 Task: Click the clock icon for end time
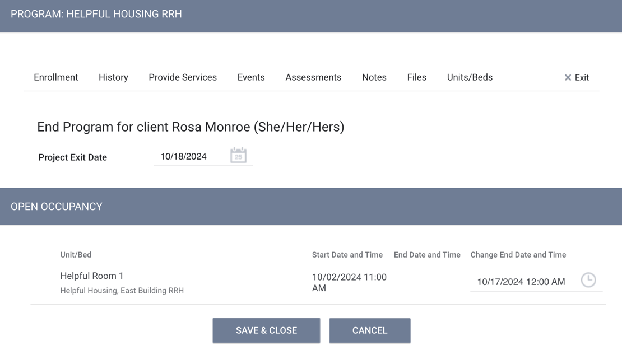pos(588,280)
